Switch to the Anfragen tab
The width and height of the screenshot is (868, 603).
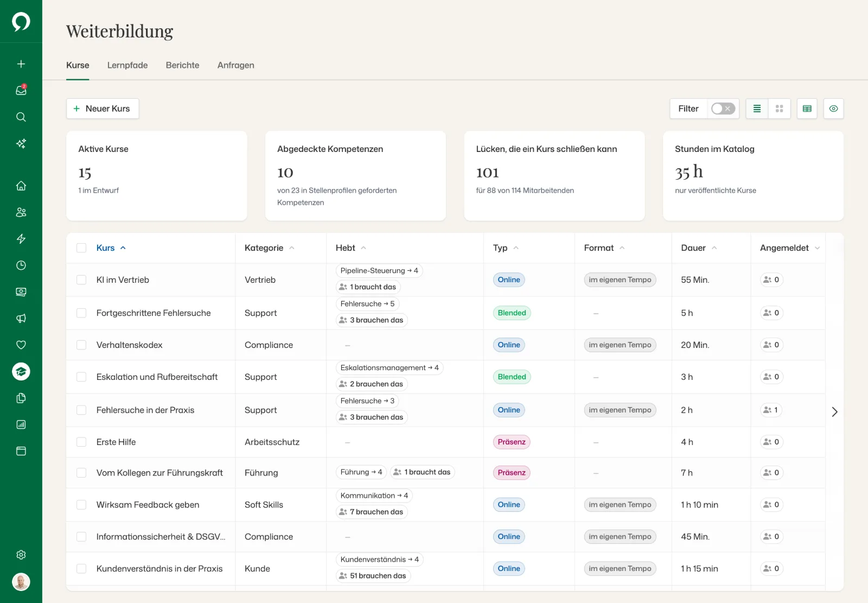pos(236,65)
